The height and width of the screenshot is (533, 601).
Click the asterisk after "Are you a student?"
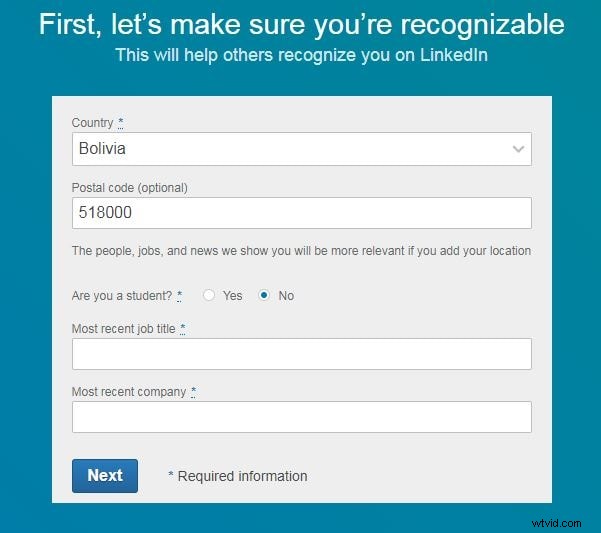point(179,296)
